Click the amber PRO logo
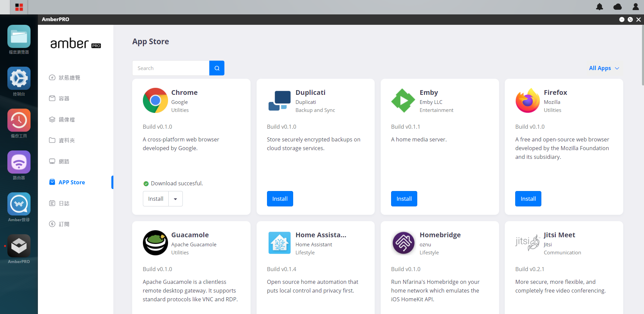Image resolution: width=644 pixels, height=314 pixels. click(75, 44)
